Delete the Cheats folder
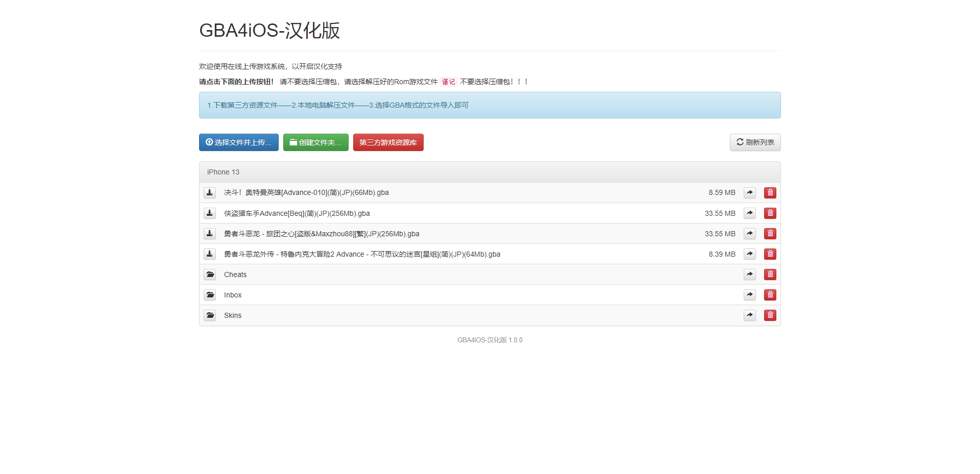Viewport: 980px width, 474px height. [770, 274]
